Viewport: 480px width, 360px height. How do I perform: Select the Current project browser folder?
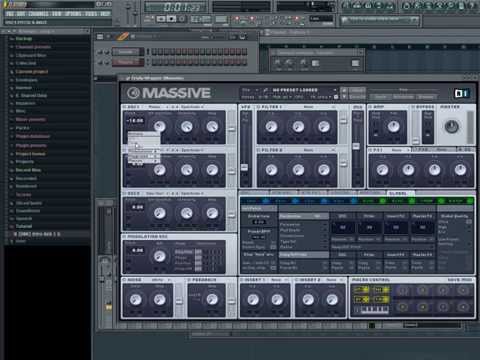tap(31, 72)
